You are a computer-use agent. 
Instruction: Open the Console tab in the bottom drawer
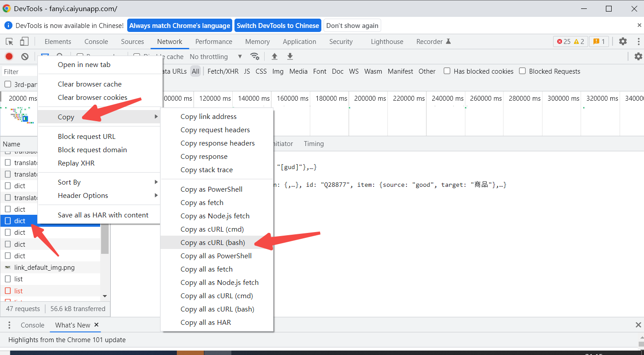point(32,325)
